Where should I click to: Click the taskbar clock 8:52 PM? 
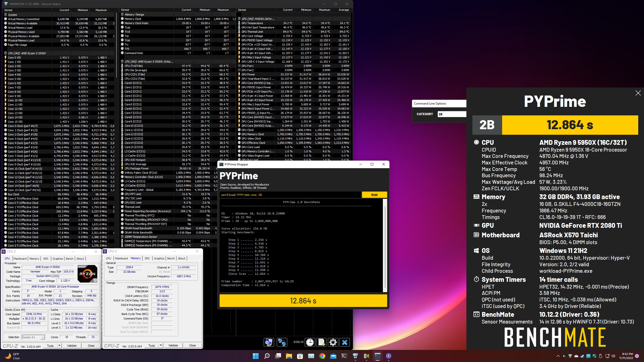click(x=626, y=356)
